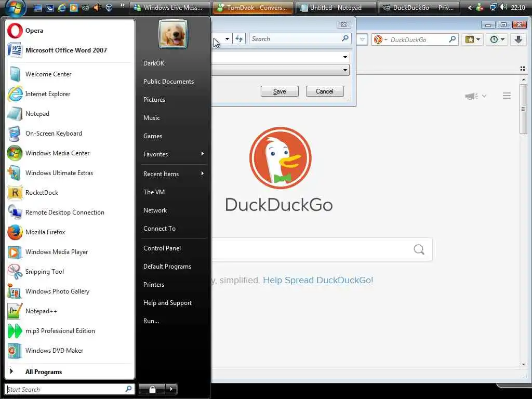This screenshot has height=399, width=532.
Task: Launch the Snipping Tool
Action: click(x=69, y=271)
